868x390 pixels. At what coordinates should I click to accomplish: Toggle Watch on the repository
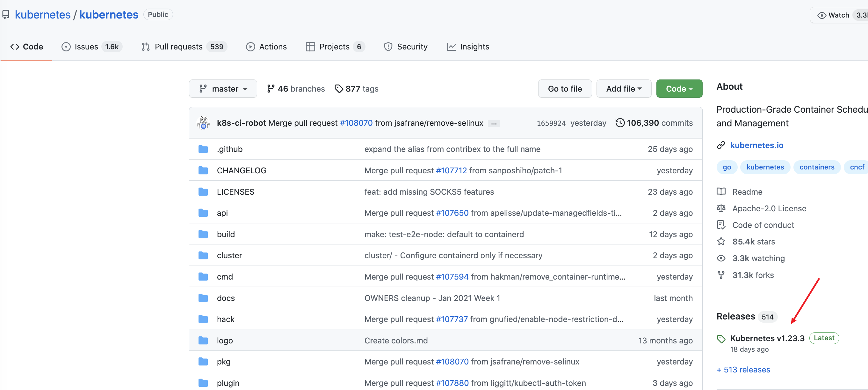pos(833,15)
